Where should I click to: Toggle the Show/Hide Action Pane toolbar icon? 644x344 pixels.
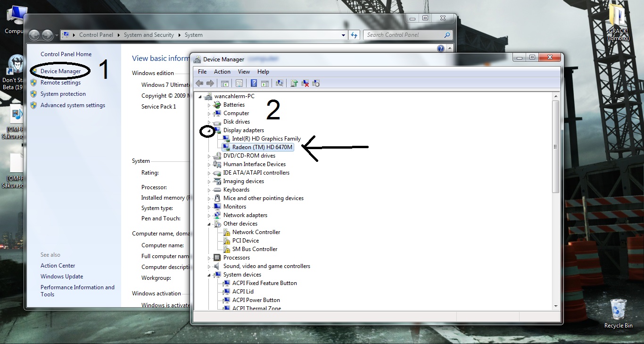[x=264, y=84]
